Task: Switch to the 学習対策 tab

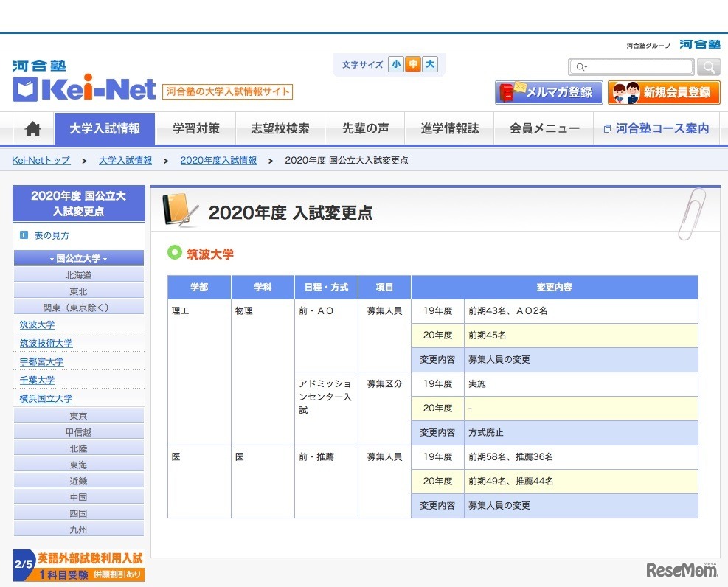Action: pos(195,127)
